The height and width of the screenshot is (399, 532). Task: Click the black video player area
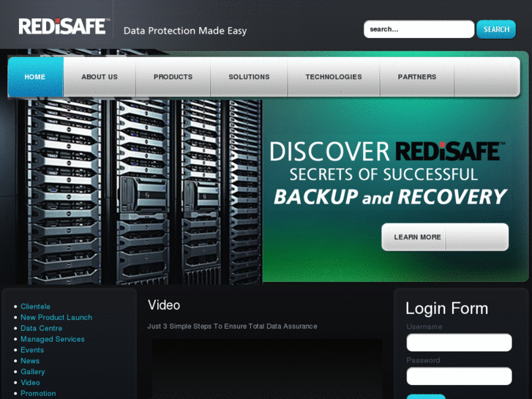[266, 369]
